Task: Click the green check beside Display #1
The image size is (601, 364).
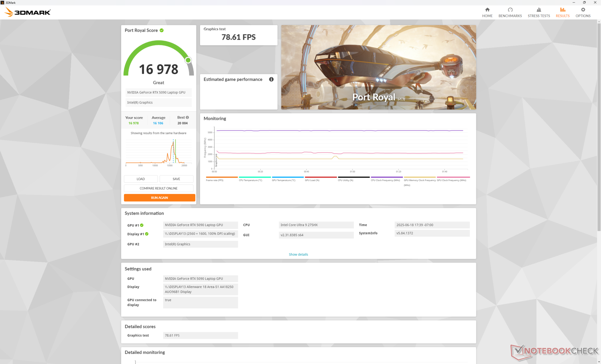Action: (x=147, y=234)
